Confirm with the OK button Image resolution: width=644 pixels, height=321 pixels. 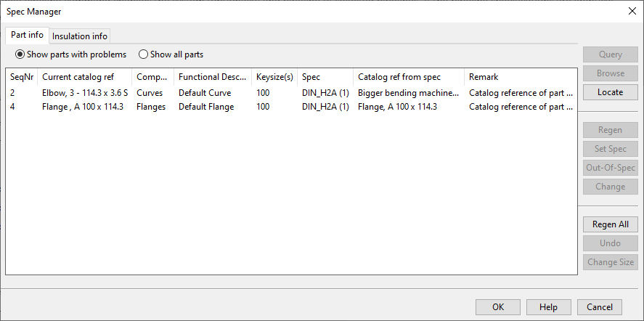click(x=497, y=307)
